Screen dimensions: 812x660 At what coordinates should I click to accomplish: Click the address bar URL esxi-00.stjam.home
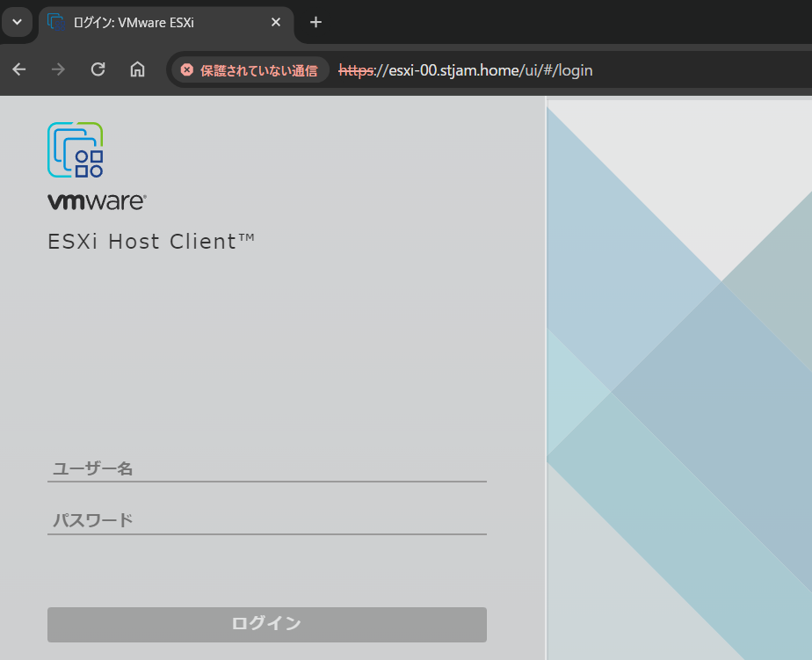(x=465, y=70)
